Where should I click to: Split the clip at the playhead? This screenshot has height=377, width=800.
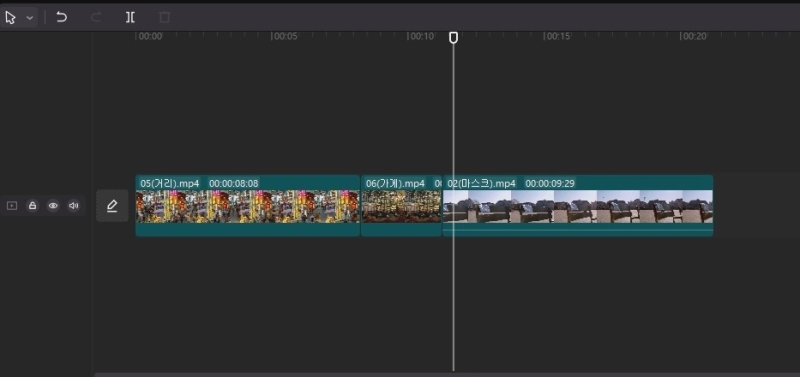coord(130,17)
